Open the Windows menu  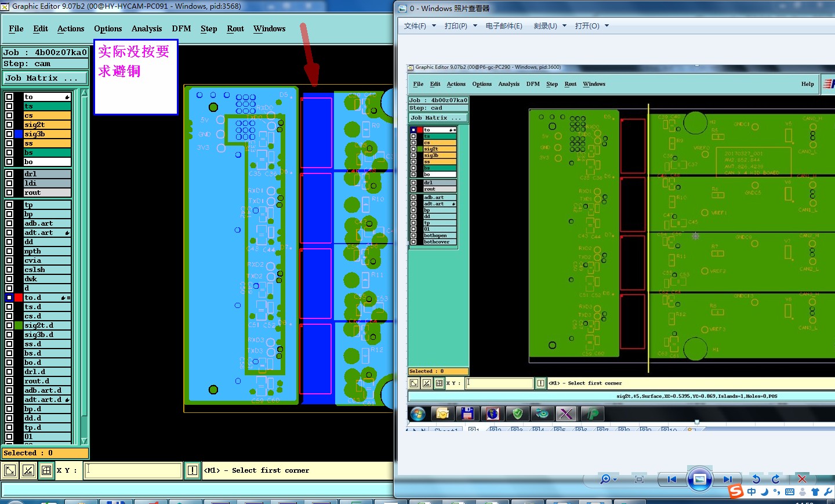pos(270,28)
